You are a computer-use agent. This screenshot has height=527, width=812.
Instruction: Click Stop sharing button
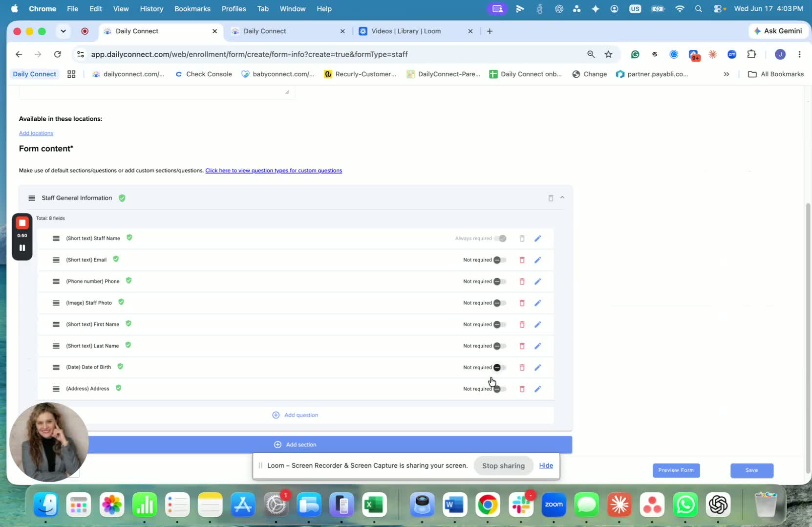click(x=503, y=466)
